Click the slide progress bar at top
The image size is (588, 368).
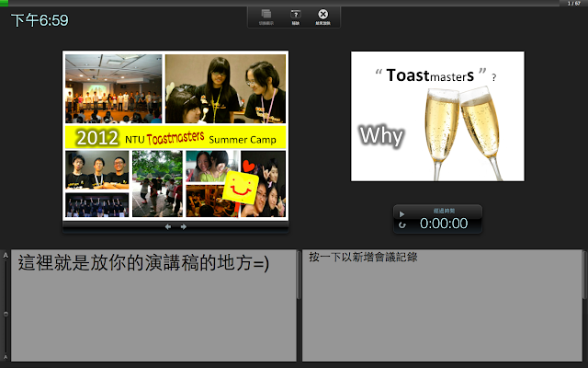279,3
